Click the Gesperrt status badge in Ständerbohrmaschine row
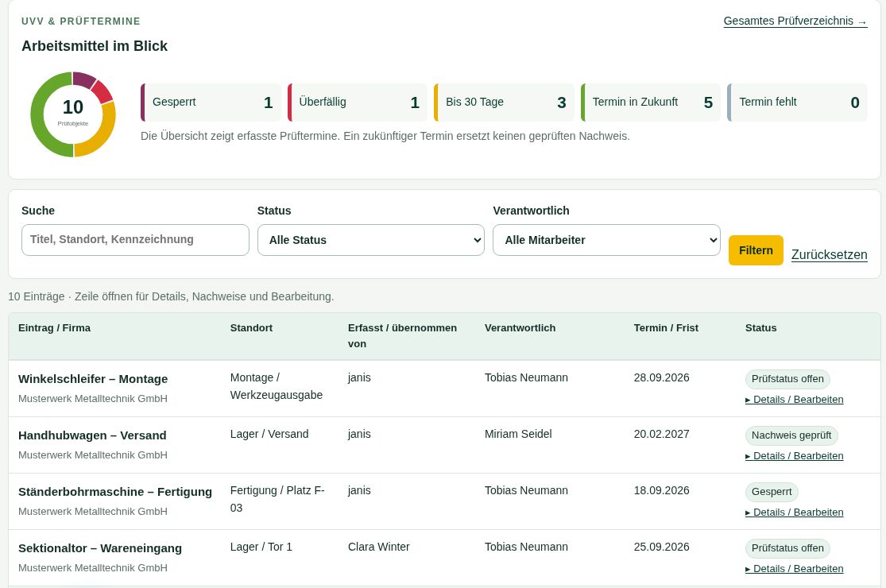This screenshot has height=588, width=886. (x=772, y=492)
